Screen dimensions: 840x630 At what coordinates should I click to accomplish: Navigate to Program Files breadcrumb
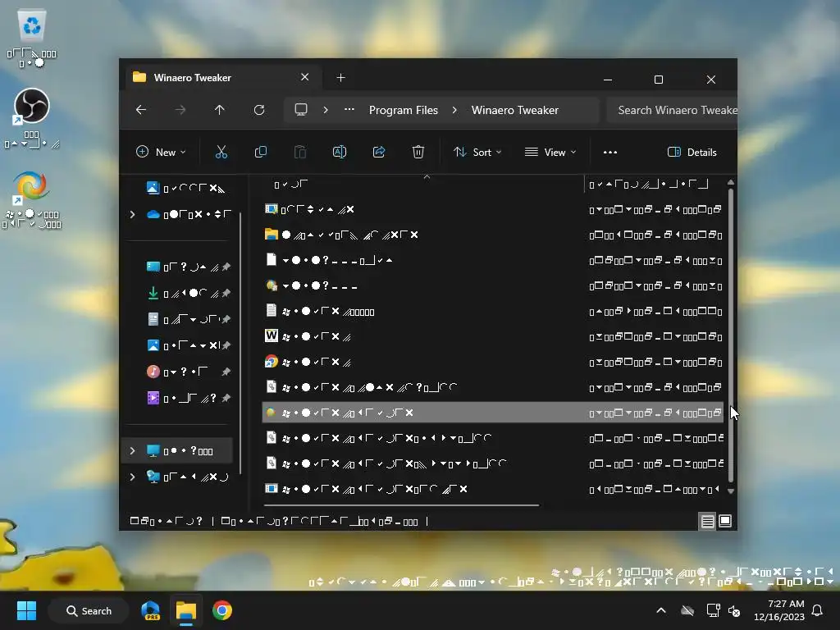(x=404, y=110)
